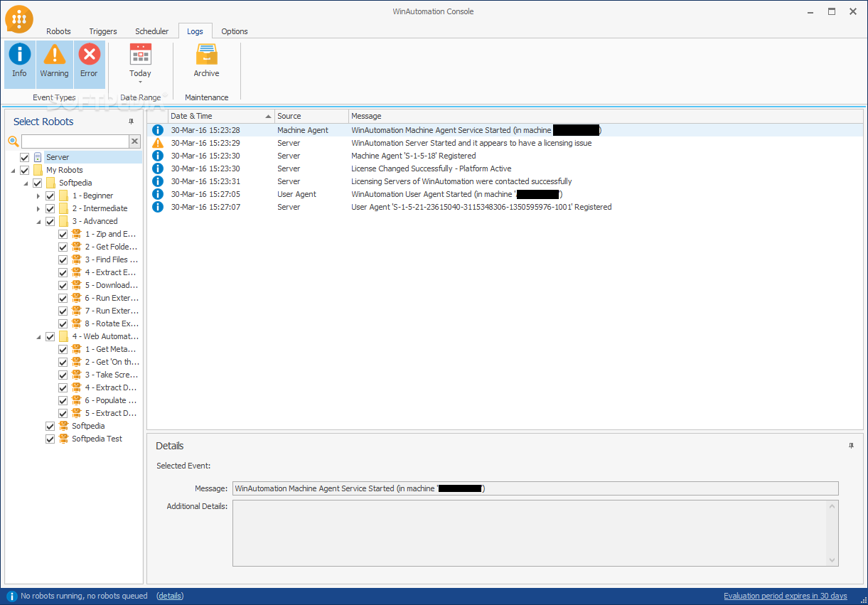Click the Message column header
The height and width of the screenshot is (605, 868).
tap(606, 116)
